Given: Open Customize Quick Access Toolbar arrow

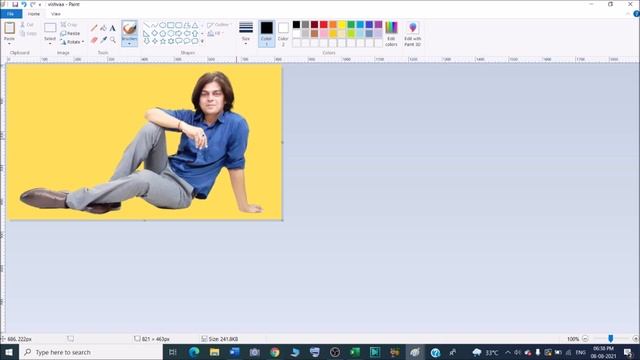Looking at the screenshot, I should (x=40, y=4).
